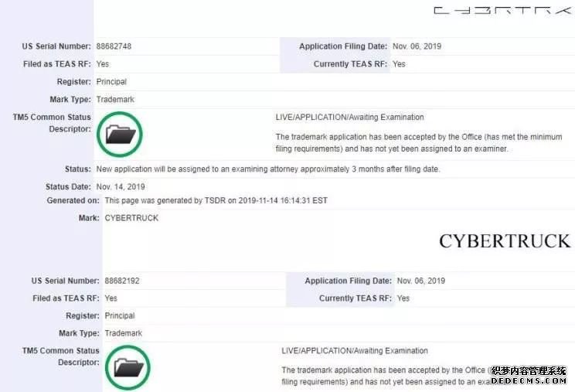Image resolution: width=575 pixels, height=392 pixels.
Task: Click the second 'LIVE/APPLICATION/Awaiting Examination' heading
Action: [x=355, y=350]
